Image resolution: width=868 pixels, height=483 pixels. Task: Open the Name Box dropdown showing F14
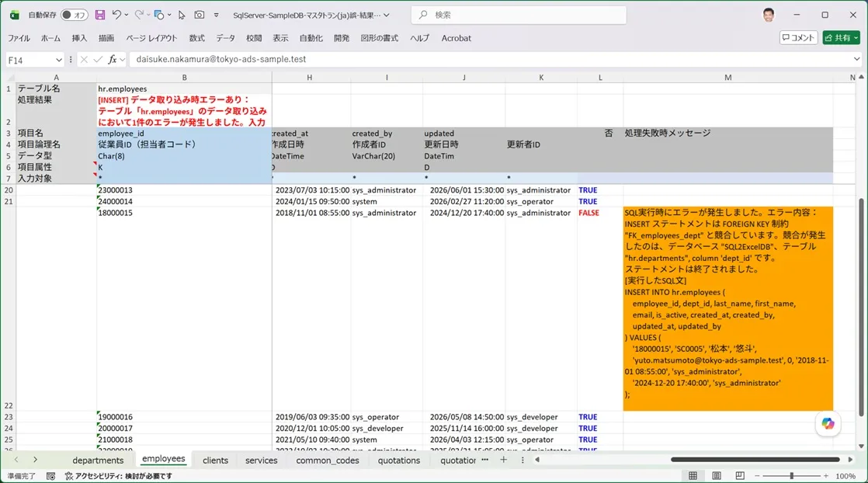point(59,60)
